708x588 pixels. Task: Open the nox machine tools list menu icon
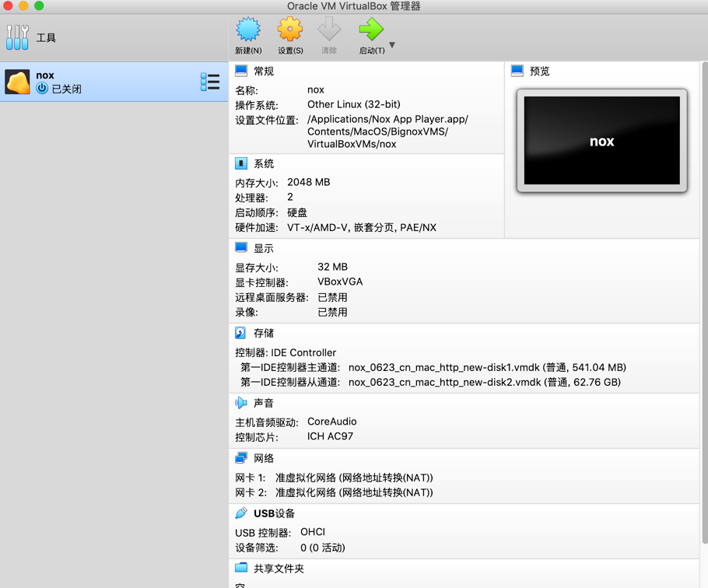pos(210,82)
